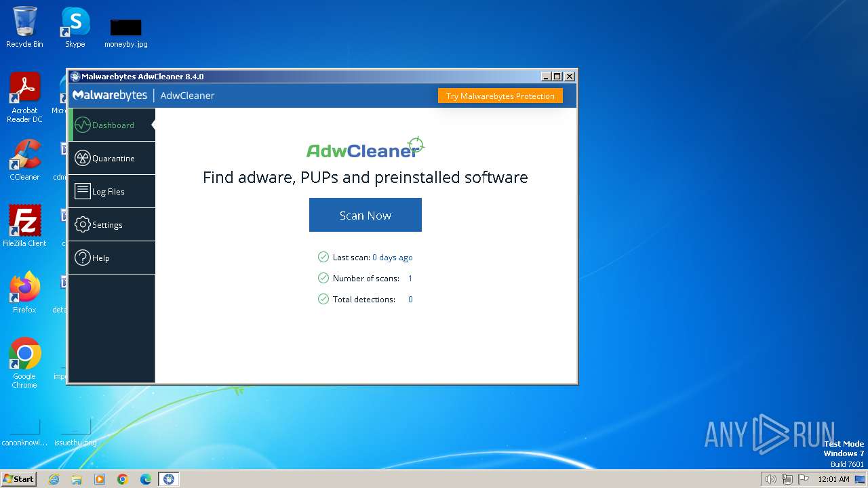868x488 pixels.
Task: Select the Skype desktop shortcut
Action: click(x=75, y=27)
